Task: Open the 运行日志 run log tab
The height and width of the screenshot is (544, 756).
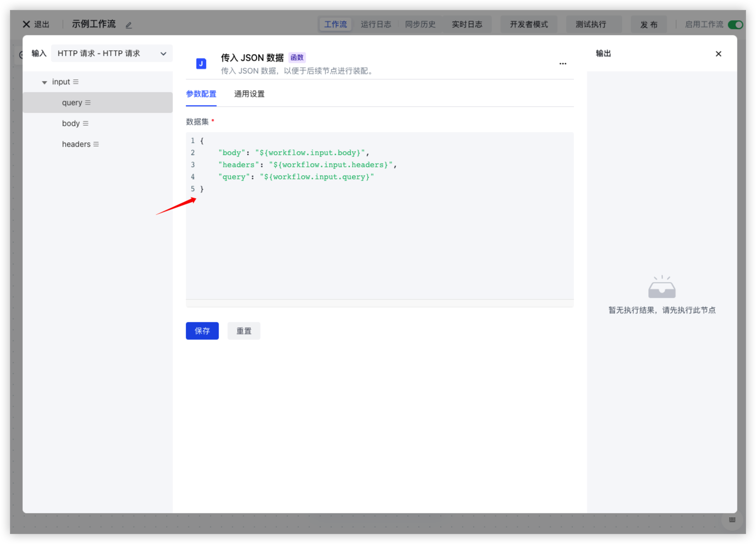Action: pyautogui.click(x=376, y=24)
